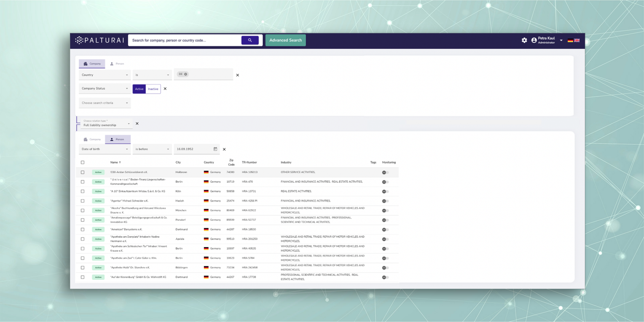Toggle the select-all checkbox in table header
Viewport: 644px width, 322px height.
pos(83,162)
